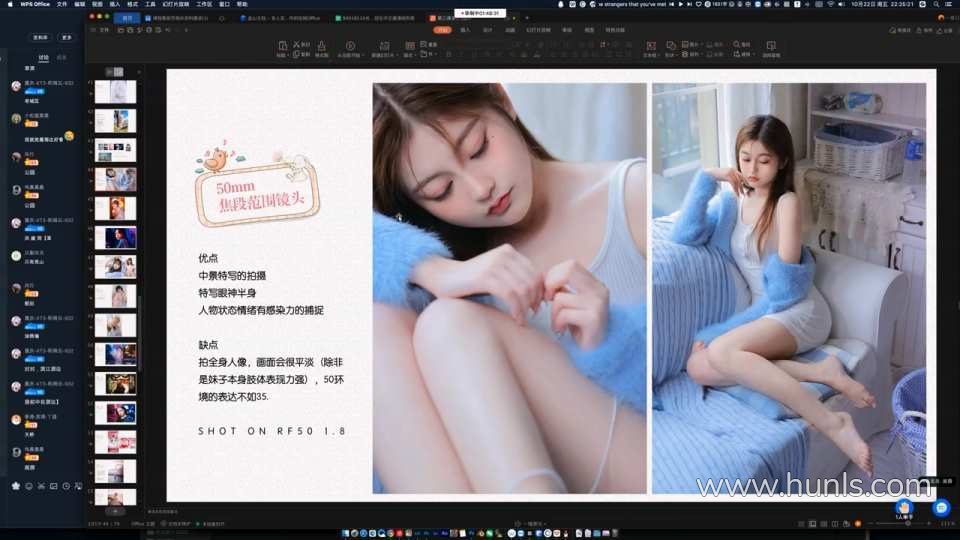This screenshot has width=960, height=540.
Task: Open 幻灯片放映 in the macOS menu bar
Action: point(176,4)
